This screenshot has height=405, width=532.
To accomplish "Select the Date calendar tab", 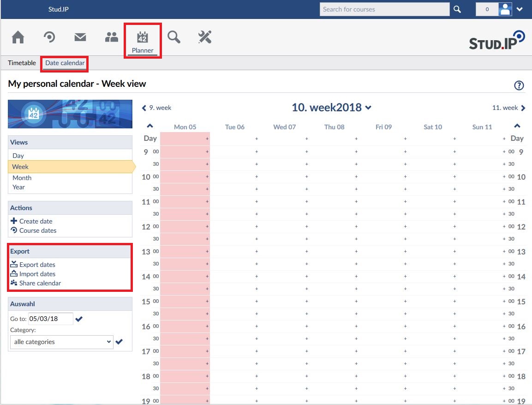I will [65, 63].
